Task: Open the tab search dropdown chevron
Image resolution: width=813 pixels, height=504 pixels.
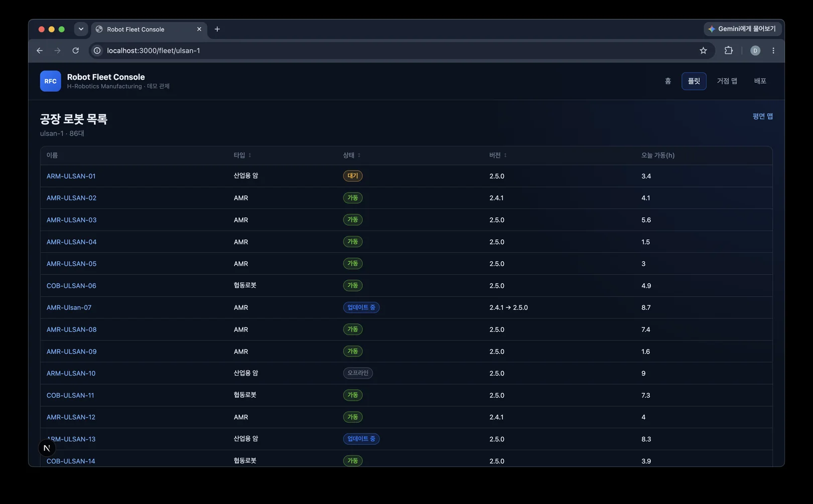Action: [x=81, y=29]
